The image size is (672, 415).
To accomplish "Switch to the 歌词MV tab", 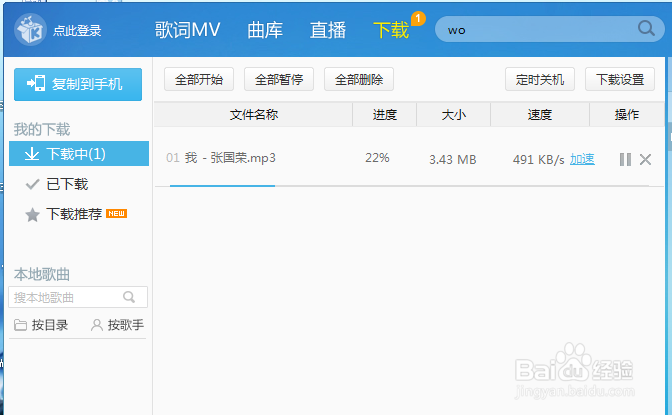I will [187, 30].
